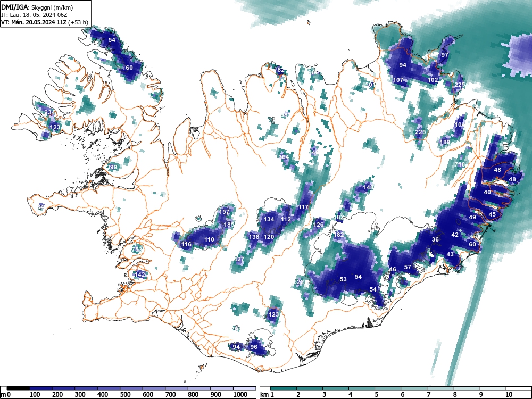Click the '46' visibility value
Image resolution: width=532 pixels, height=399 pixels.
(x=393, y=269)
